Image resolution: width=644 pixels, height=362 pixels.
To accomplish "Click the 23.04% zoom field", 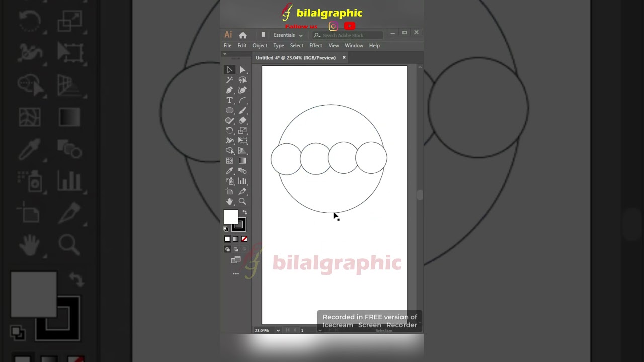I will pyautogui.click(x=263, y=330).
